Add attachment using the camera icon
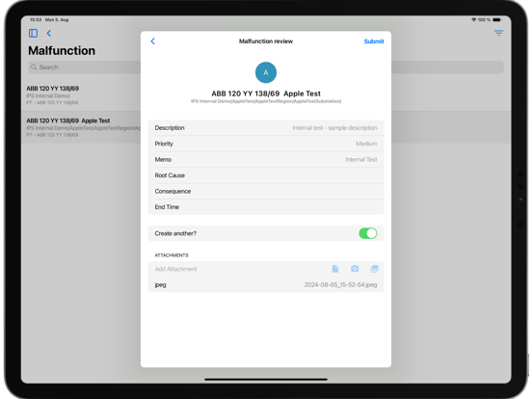Screen dimensions: 532x399 tap(355, 269)
